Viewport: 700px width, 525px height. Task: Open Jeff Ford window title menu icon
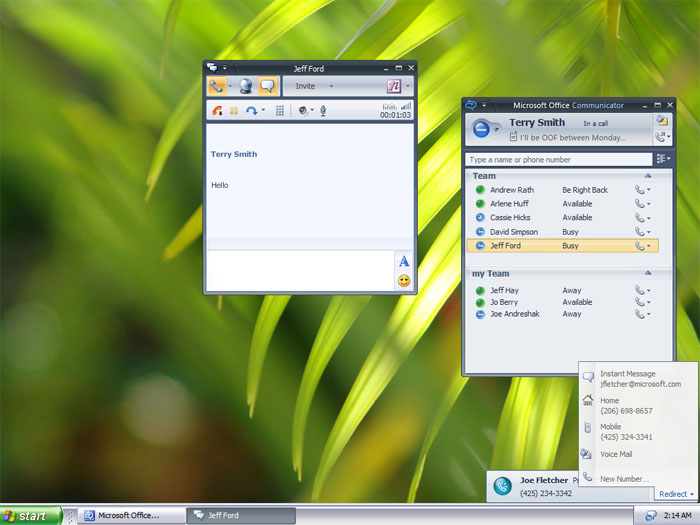(212, 68)
